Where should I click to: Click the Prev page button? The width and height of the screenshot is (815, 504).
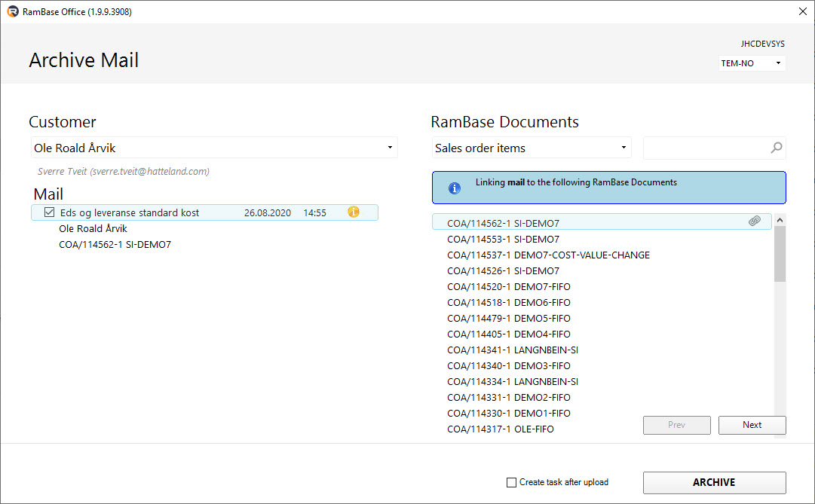click(677, 425)
